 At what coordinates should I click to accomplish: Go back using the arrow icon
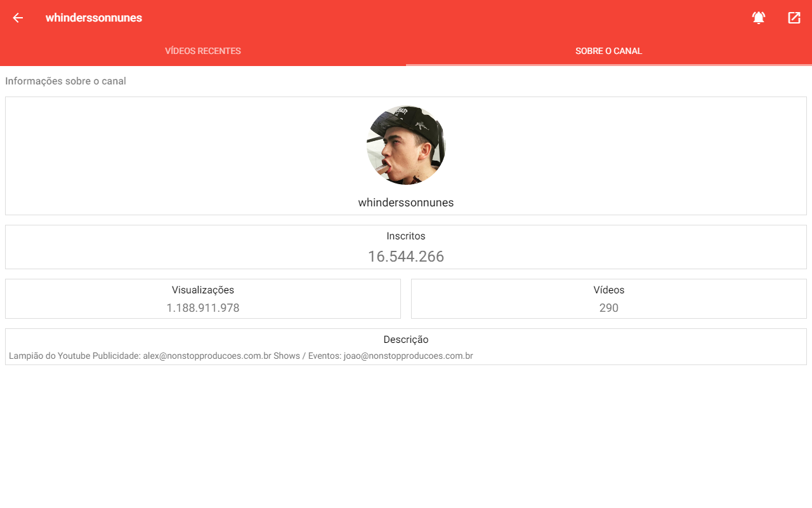(x=18, y=18)
